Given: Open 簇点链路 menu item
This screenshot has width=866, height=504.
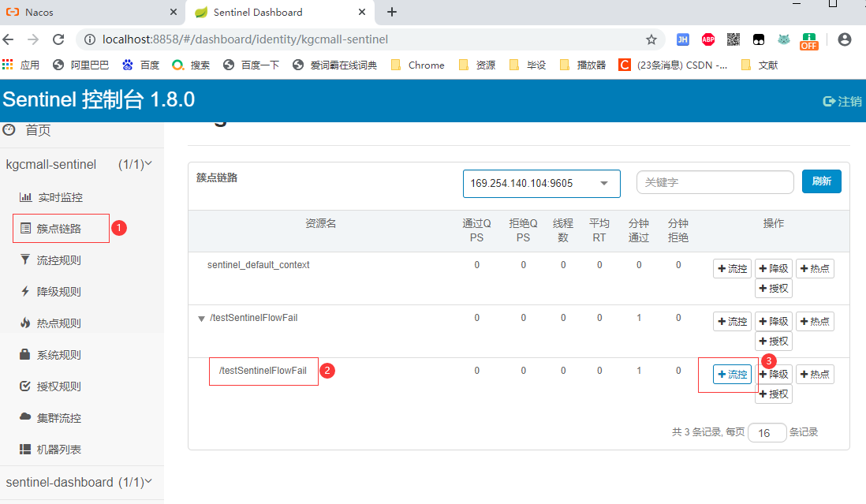Looking at the screenshot, I should tap(50, 229).
